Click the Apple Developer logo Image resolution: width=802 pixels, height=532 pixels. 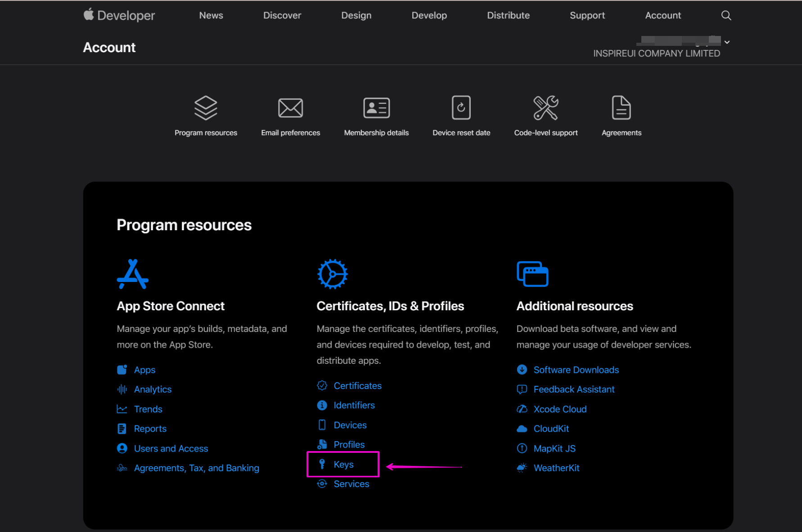(119, 15)
